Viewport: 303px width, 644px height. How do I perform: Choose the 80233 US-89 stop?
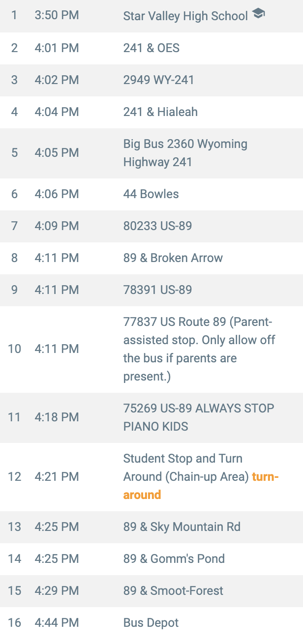coord(157,226)
